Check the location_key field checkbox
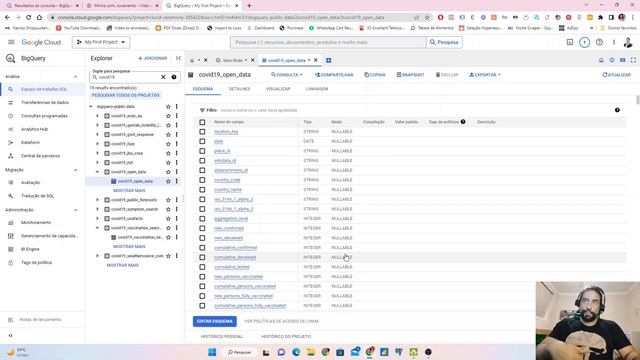640x360 pixels. click(202, 131)
